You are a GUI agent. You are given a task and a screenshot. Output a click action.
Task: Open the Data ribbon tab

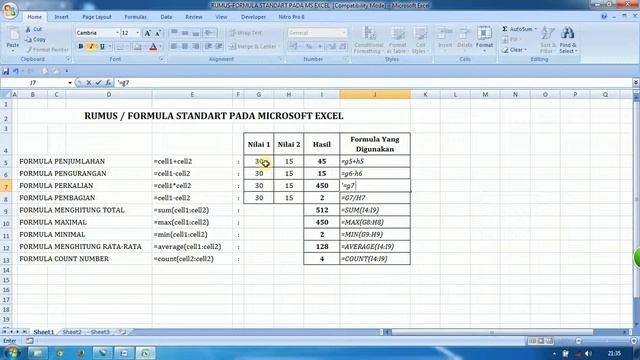click(166, 17)
